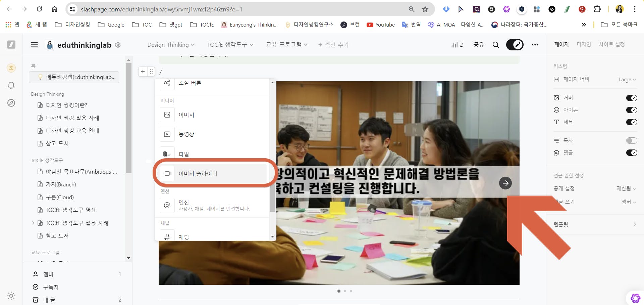Open 내 글 in the sidebar
Image resolution: width=644 pixels, height=305 pixels.
pos(77,300)
